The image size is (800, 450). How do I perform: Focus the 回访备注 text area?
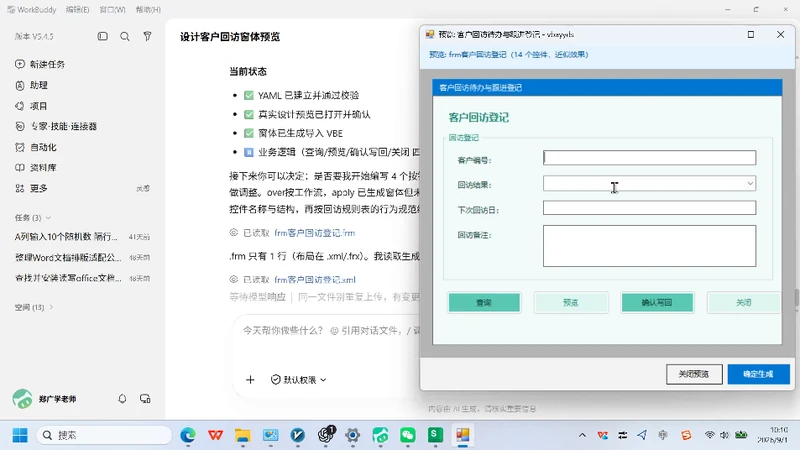649,246
